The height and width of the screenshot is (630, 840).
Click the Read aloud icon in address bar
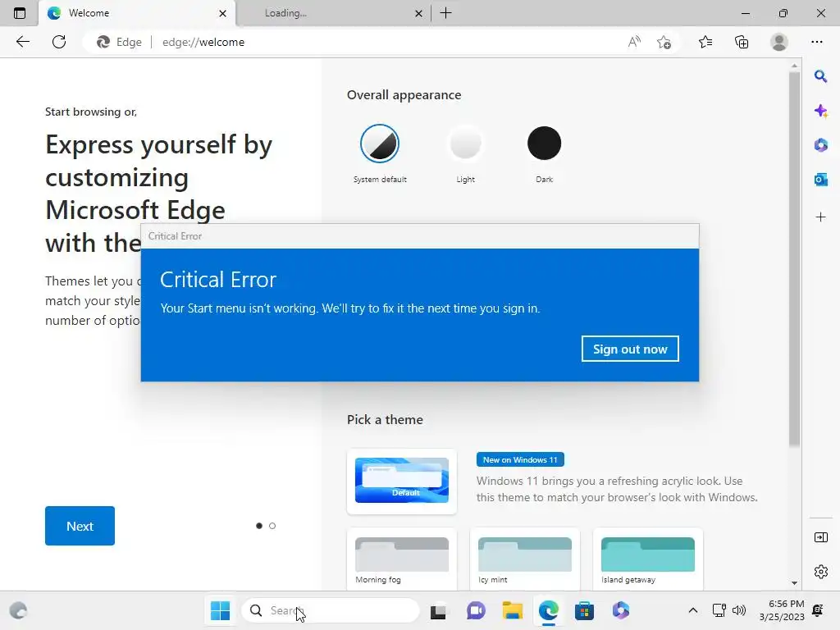[634, 42]
